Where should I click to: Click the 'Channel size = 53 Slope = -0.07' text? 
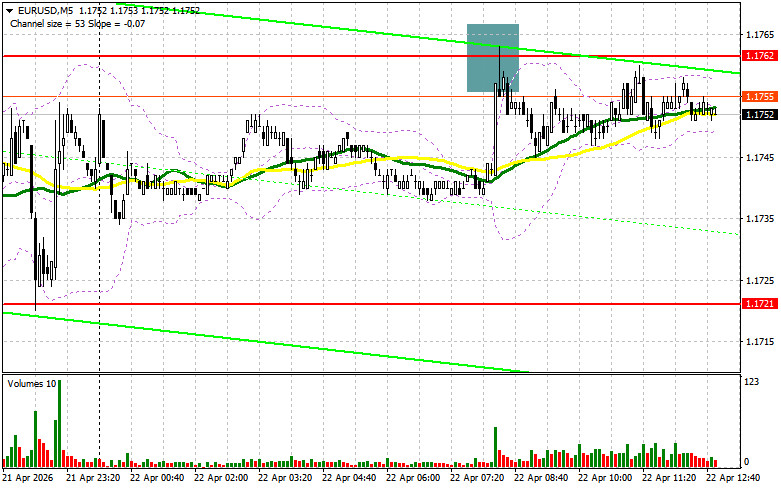point(77,23)
